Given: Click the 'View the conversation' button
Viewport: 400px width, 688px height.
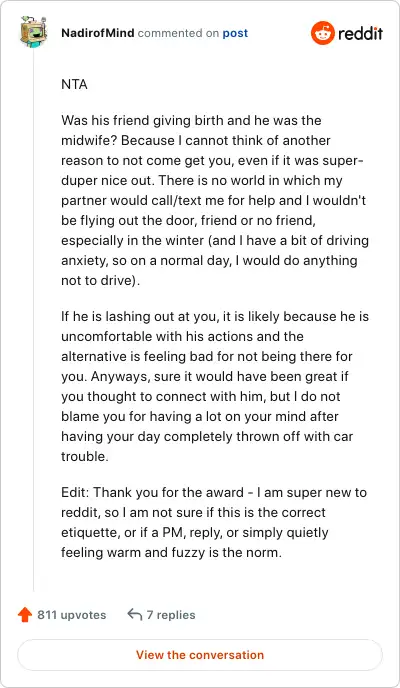Looking at the screenshot, I should [200, 655].
